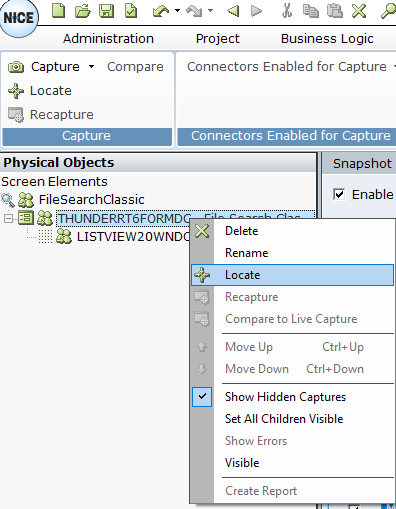
Task: Click the green X delete toolbar icon
Action: (x=359, y=10)
